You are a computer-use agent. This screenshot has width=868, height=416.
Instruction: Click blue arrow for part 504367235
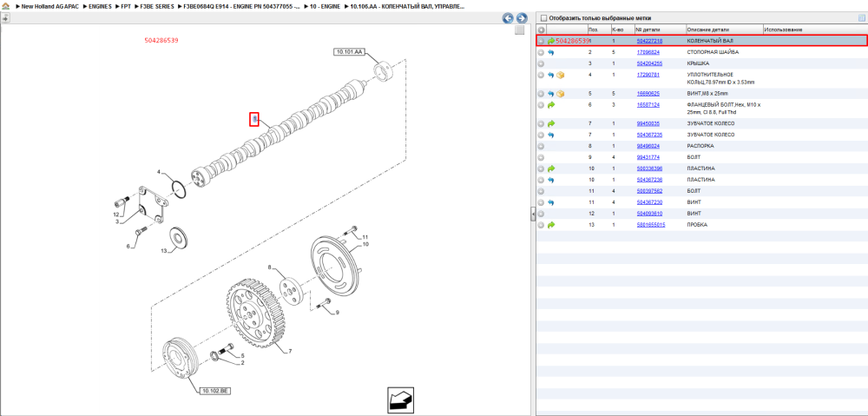(551, 135)
